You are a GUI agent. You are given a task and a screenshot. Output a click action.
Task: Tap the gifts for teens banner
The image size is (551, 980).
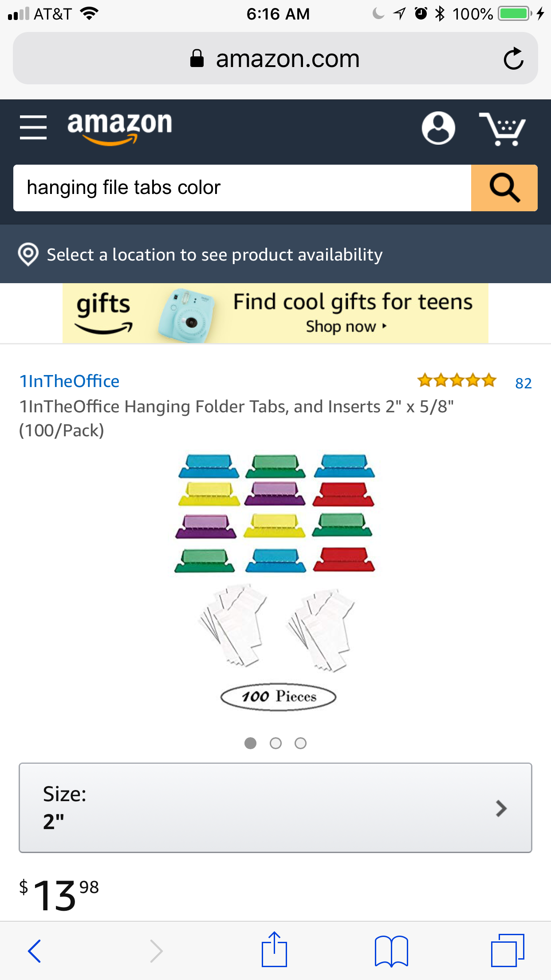[275, 313]
